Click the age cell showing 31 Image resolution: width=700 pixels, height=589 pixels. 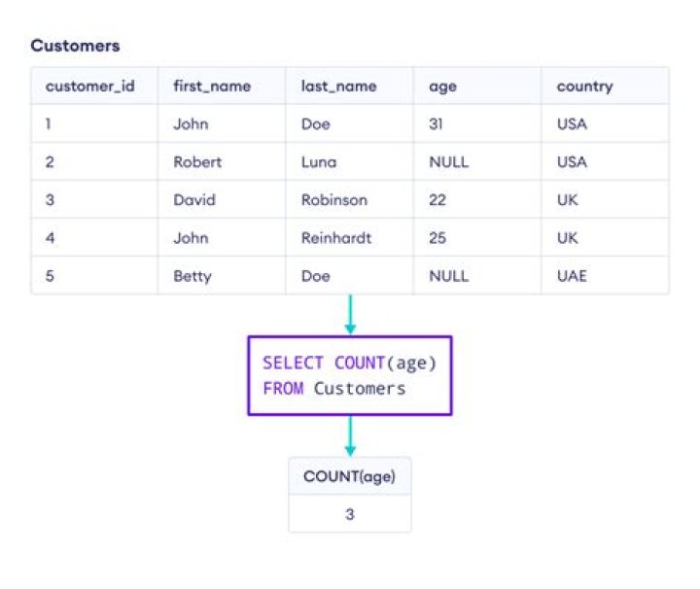tap(437, 124)
